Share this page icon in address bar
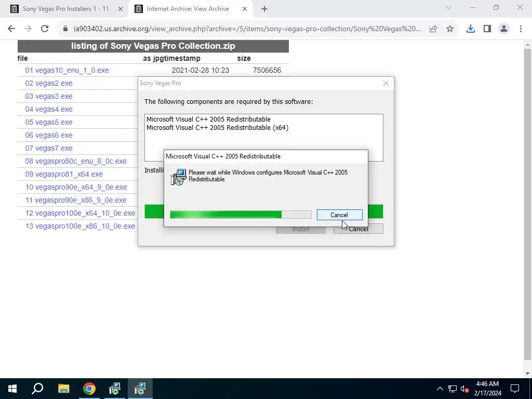 coord(433,29)
